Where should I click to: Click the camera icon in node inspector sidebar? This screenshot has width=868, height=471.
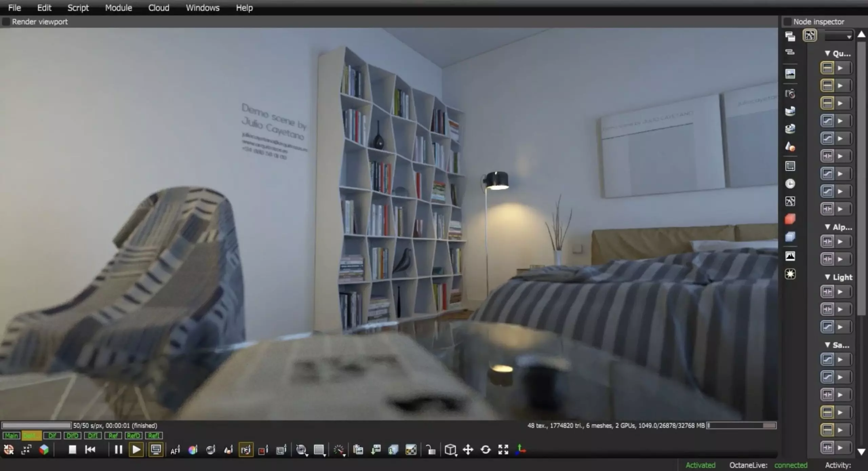point(790,94)
